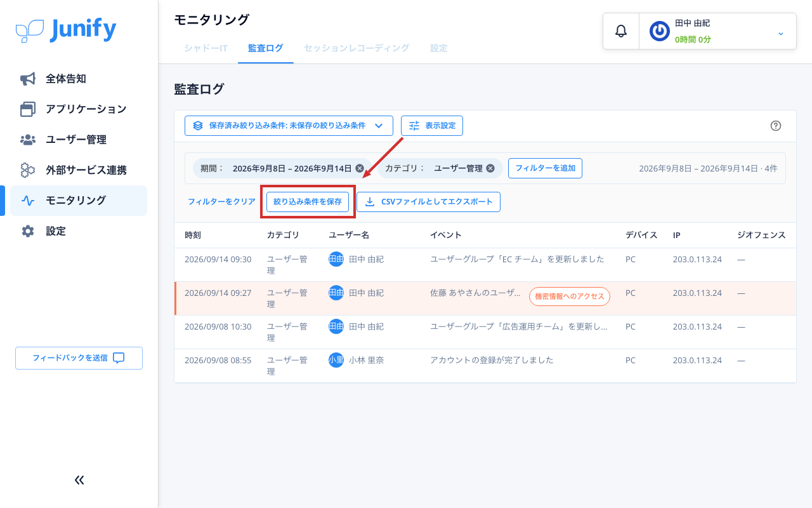Open 外部サービス連携 in the sidebar
The height and width of the screenshot is (508, 812).
click(79, 170)
